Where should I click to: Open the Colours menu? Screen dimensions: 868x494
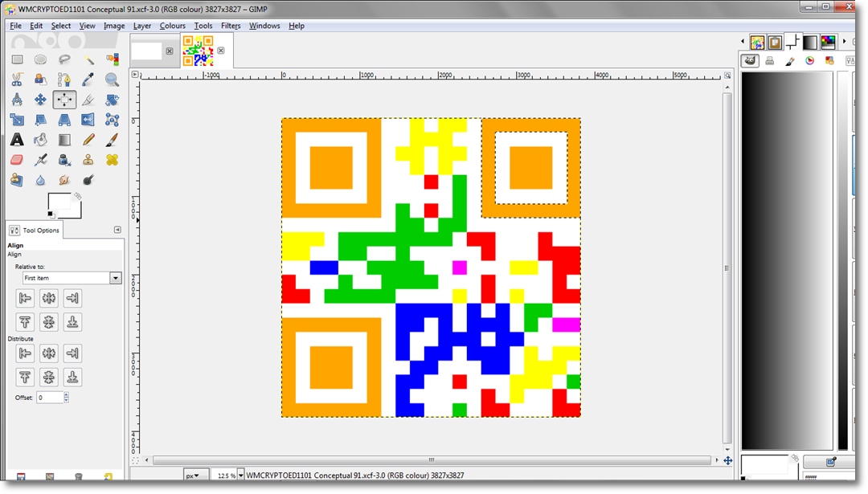tap(172, 26)
